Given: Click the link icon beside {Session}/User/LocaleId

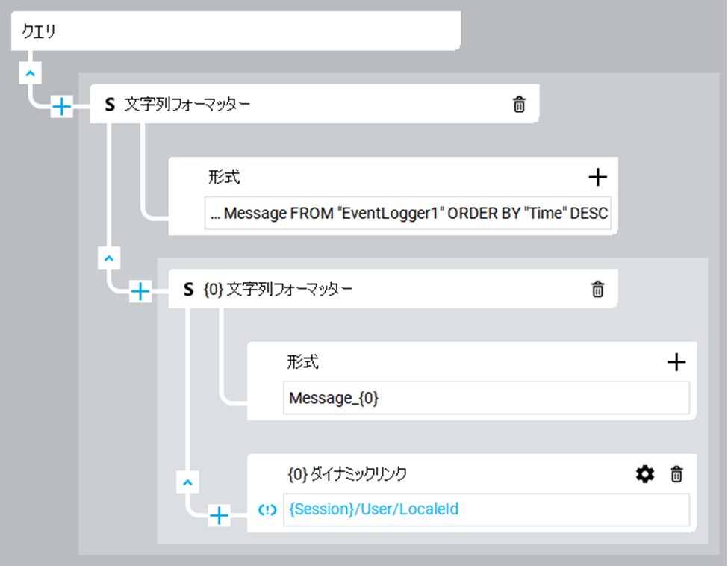Looking at the screenshot, I should (x=267, y=511).
